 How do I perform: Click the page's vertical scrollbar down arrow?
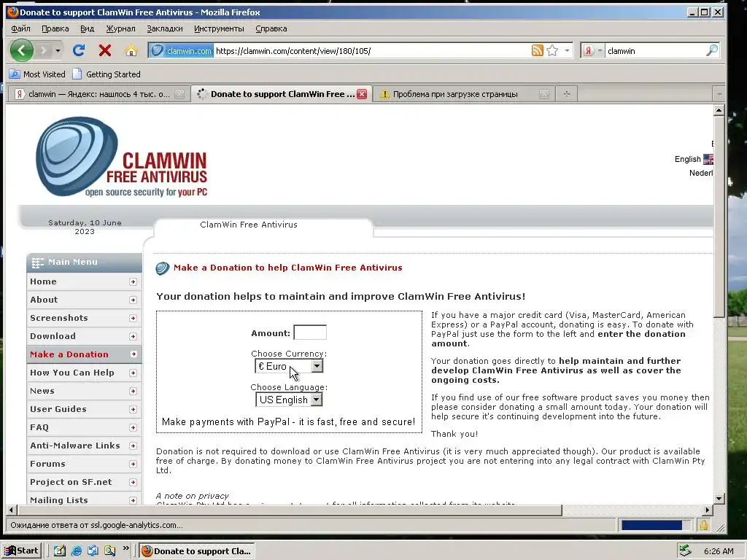point(719,499)
